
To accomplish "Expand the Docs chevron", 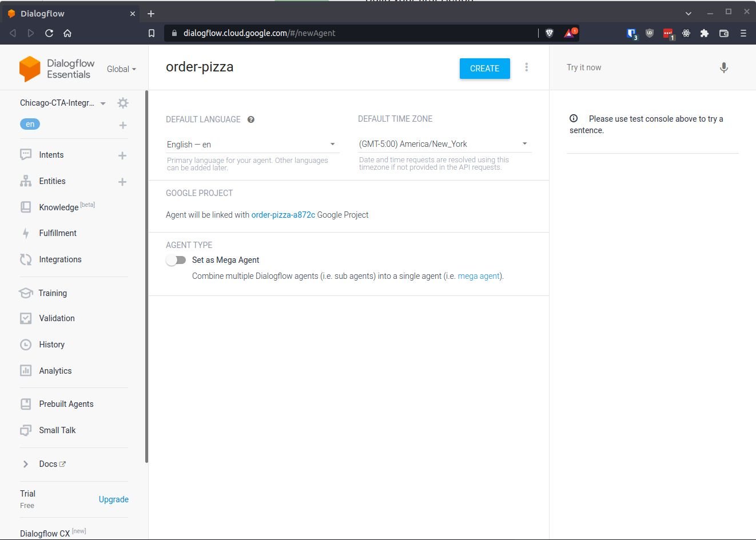I will point(26,464).
